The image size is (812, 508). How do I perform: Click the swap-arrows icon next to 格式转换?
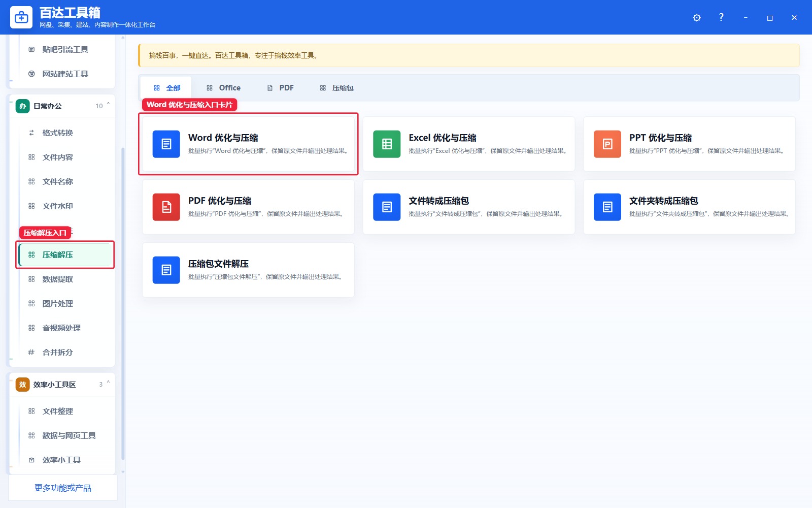pos(31,133)
